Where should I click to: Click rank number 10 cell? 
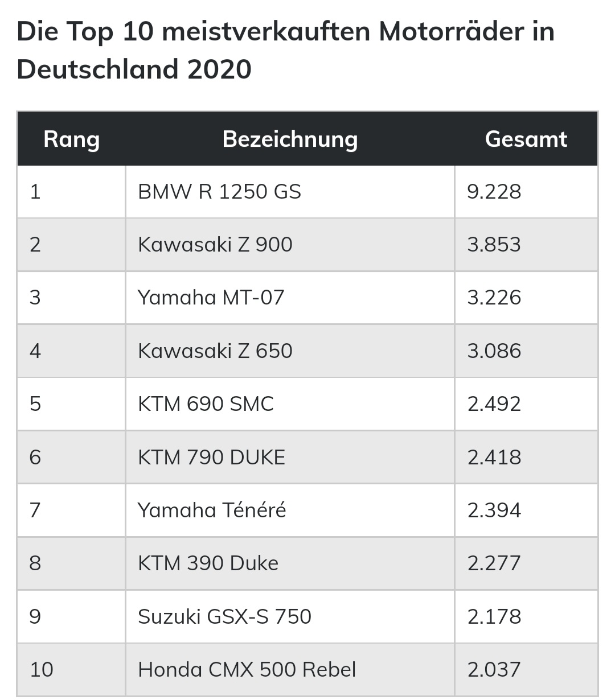point(42,669)
